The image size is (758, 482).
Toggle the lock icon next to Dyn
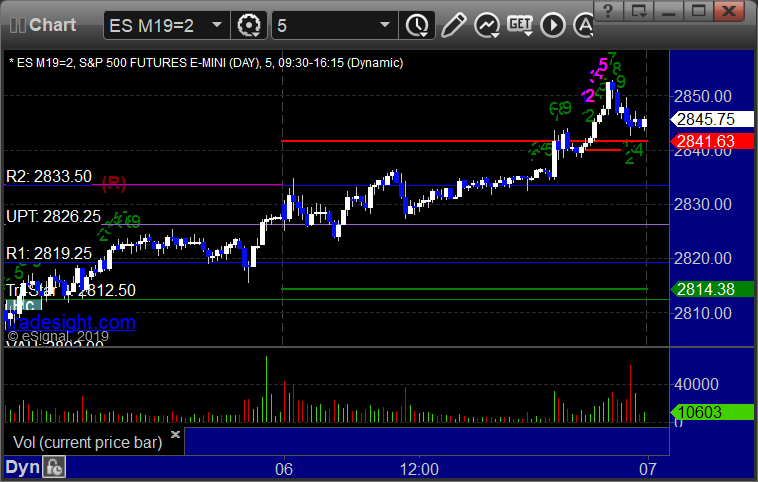54,467
